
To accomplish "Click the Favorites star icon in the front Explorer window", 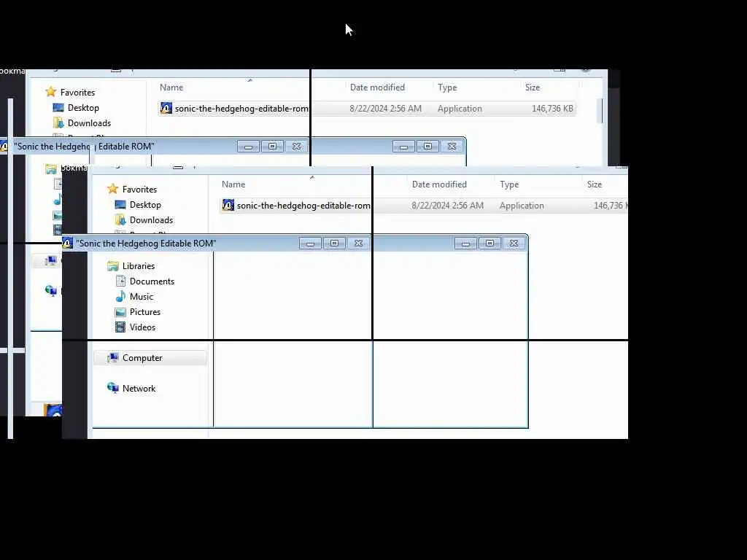I will (x=113, y=189).
